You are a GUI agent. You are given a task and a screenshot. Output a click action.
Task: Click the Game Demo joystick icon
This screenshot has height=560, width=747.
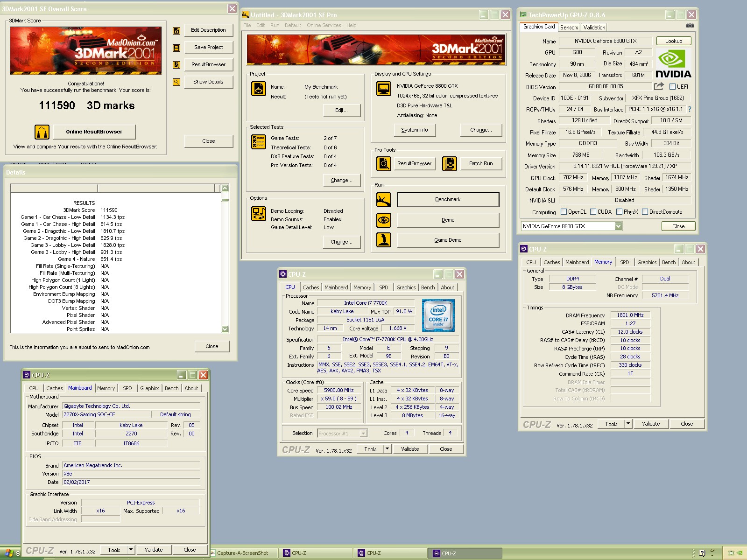tap(384, 240)
